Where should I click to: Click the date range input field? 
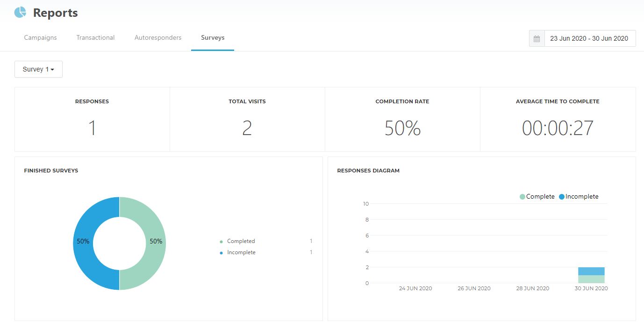tap(589, 39)
